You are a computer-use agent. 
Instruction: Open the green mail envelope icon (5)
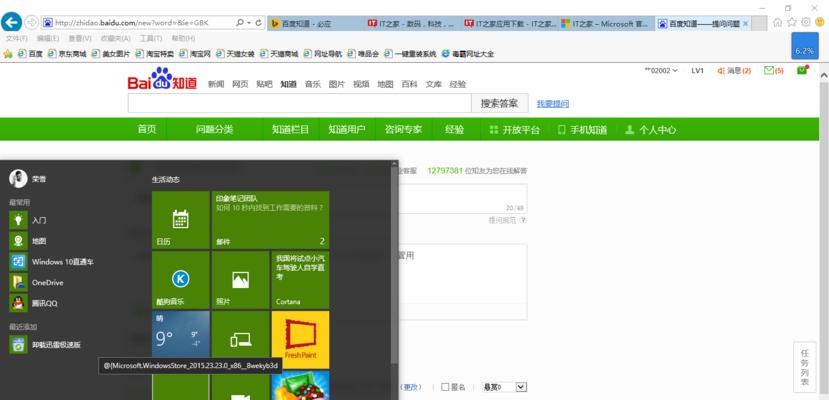[774, 70]
